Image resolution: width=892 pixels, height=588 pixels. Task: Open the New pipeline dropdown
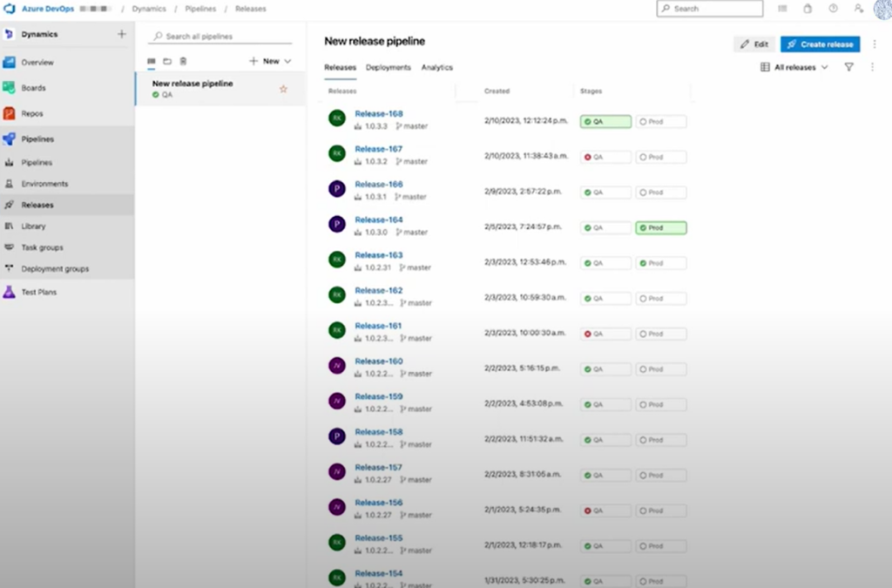point(270,61)
